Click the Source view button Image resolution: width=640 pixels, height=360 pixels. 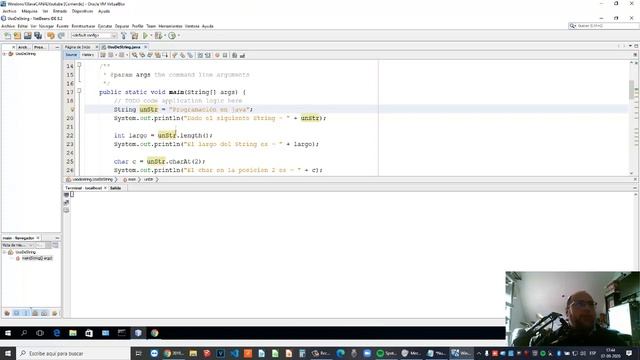(x=71, y=55)
